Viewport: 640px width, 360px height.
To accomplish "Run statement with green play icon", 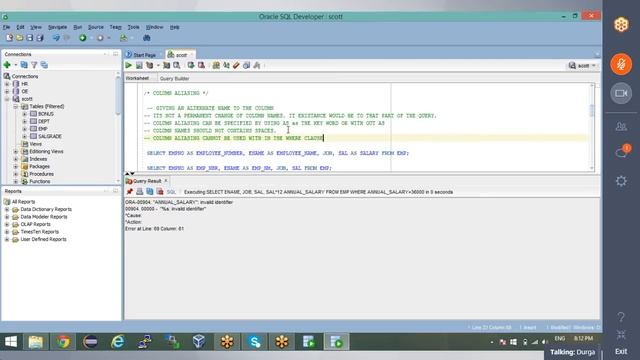I will (x=129, y=65).
